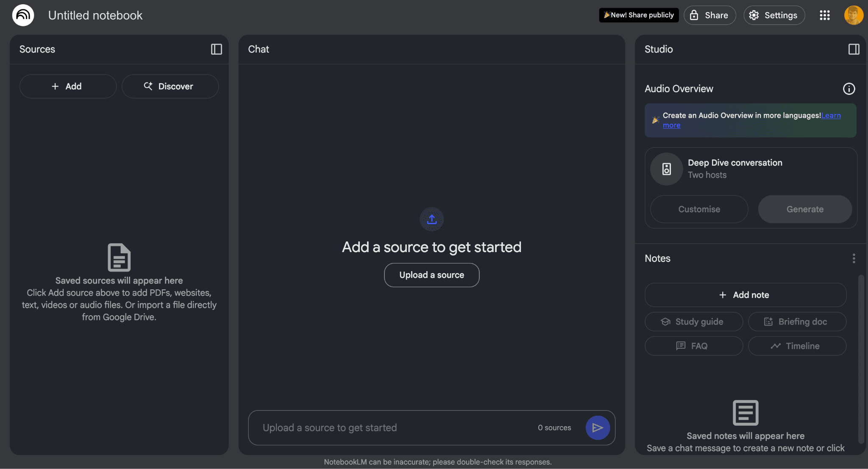Open the Google apps grid
This screenshot has width=868, height=469.
coord(824,15)
